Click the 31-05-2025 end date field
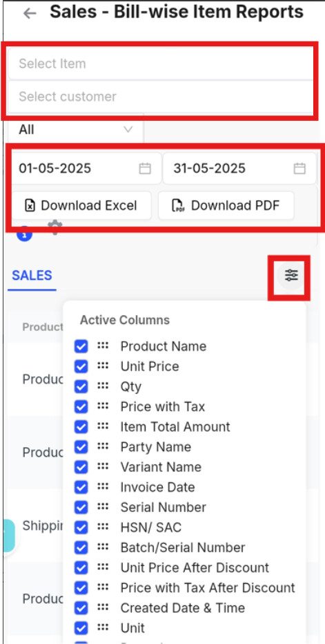Viewport: 325px width, 644px height. 239,169
